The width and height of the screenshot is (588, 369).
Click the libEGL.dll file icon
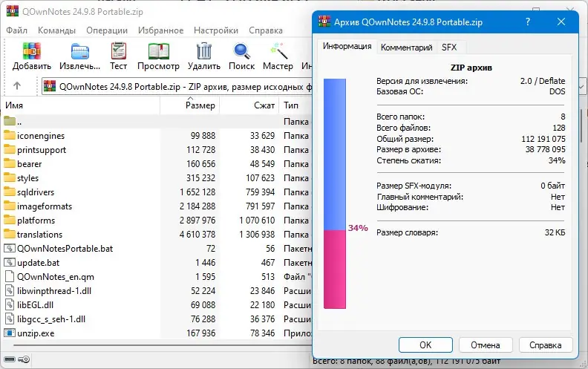pos(10,304)
